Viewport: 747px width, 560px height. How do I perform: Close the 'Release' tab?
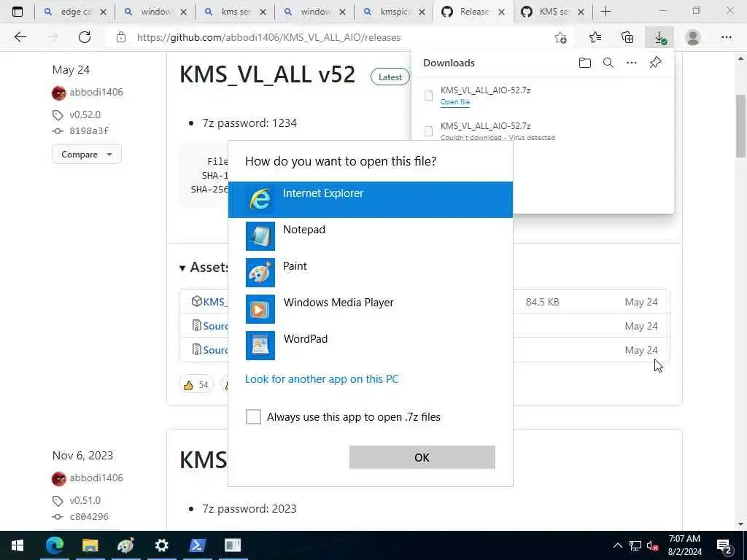501,12
